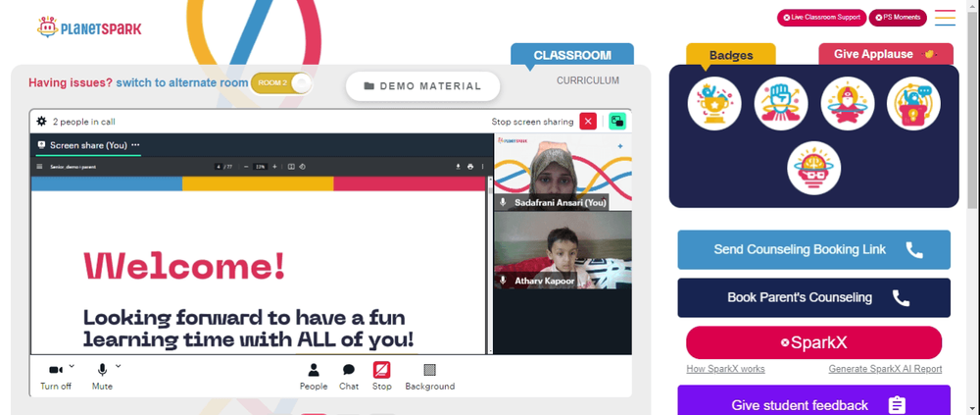Select the CLASSROOM tab

tap(572, 55)
